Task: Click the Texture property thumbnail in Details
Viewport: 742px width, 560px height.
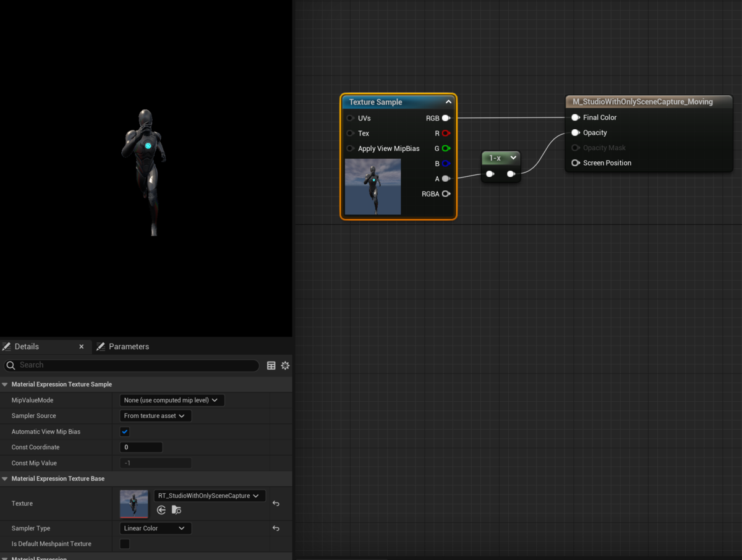Action: [x=134, y=504]
